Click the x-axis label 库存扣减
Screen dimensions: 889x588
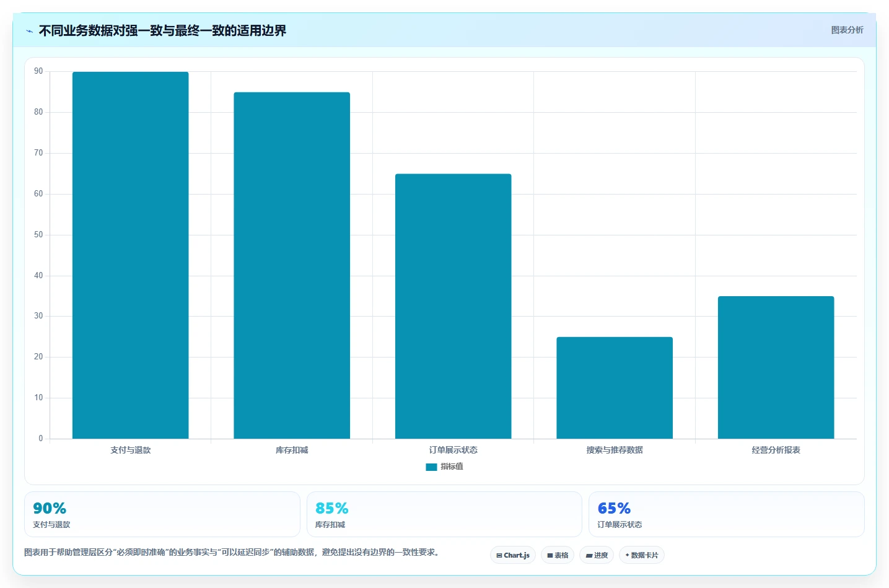coord(292,450)
